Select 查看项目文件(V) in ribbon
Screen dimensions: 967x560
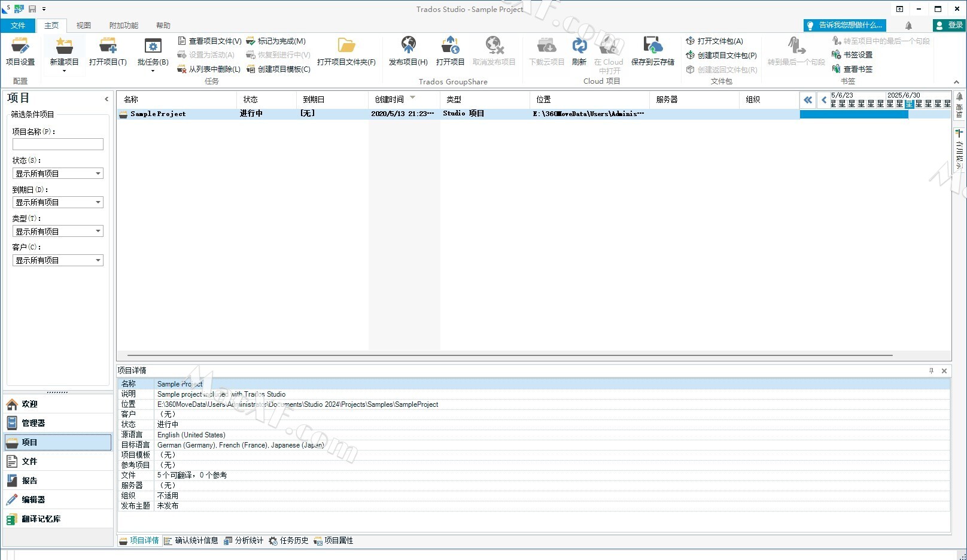pos(209,41)
